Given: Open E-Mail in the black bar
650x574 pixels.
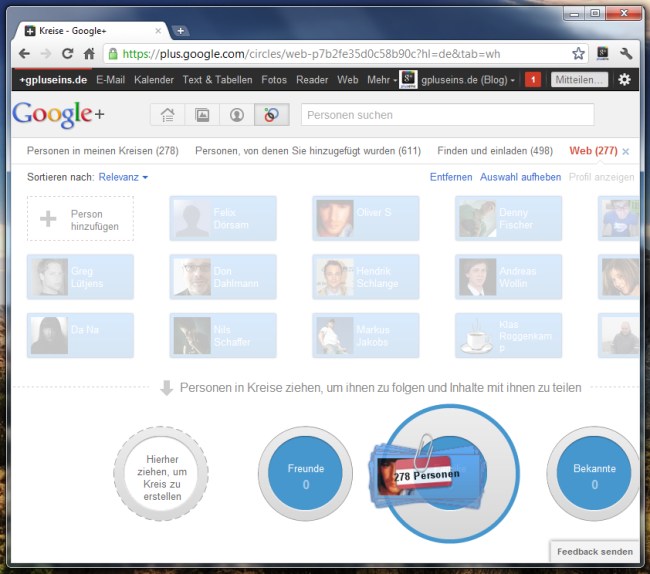Looking at the screenshot, I should [x=110, y=80].
